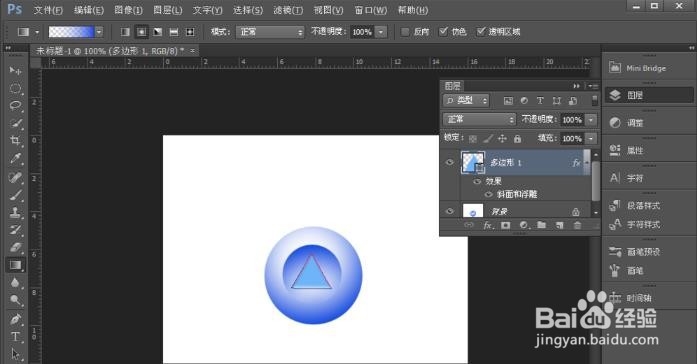The image size is (697, 364).
Task: Open the 文件(F) menu
Action: 48,10
